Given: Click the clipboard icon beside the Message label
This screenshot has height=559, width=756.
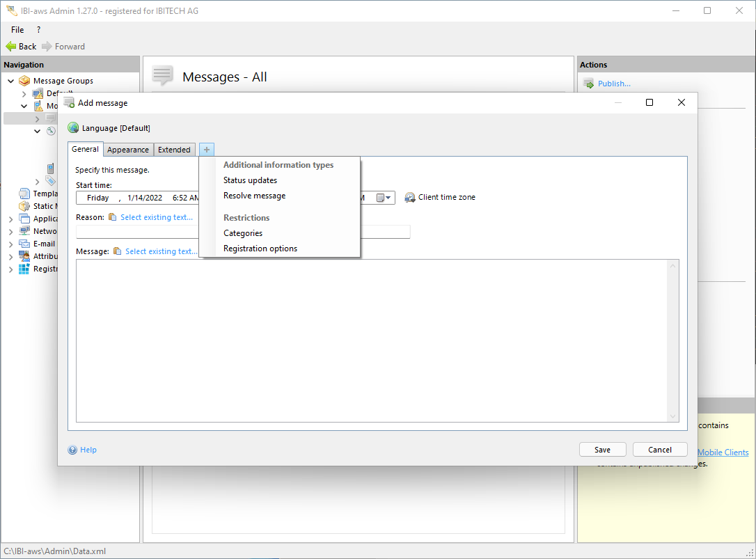Looking at the screenshot, I should coord(118,251).
